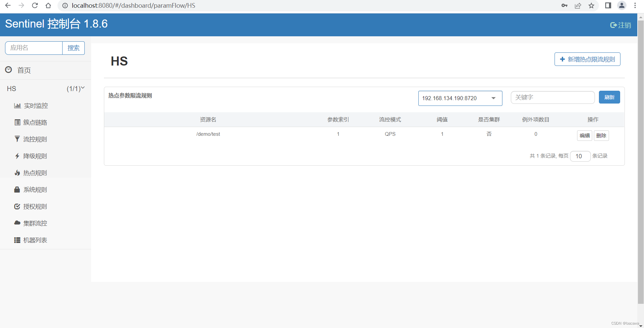
Task: Open the Chrome browser menu
Action: 635,5
